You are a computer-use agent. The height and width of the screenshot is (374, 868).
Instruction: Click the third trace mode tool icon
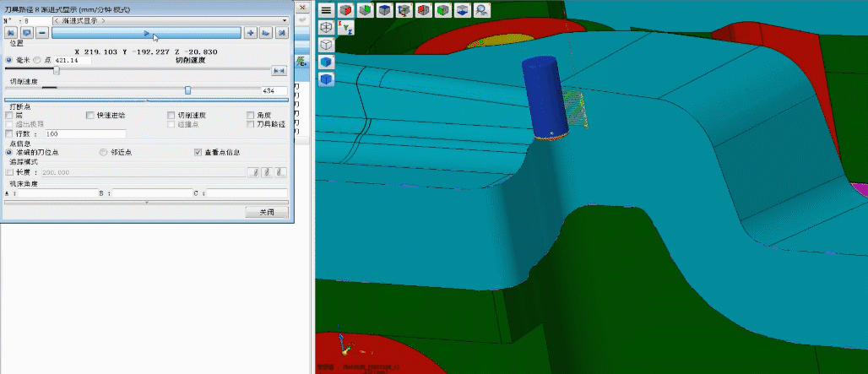pyautogui.click(x=281, y=172)
